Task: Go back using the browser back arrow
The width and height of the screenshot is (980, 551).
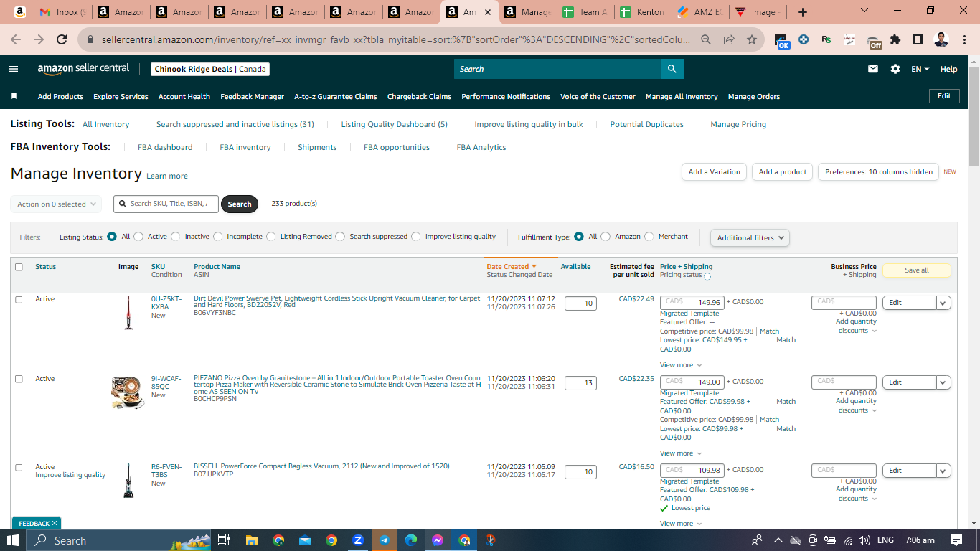Action: [16, 40]
